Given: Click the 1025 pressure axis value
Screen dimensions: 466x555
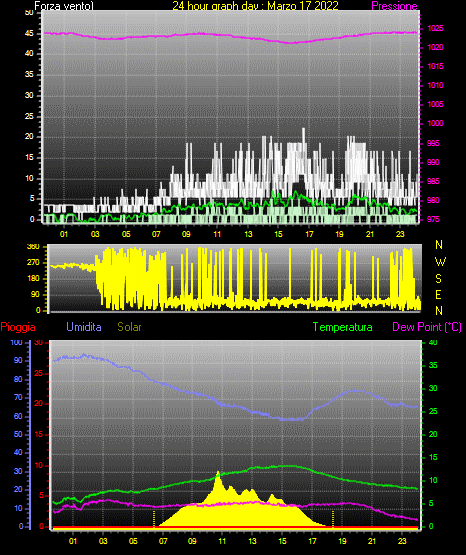Looking at the screenshot, I should pyautogui.click(x=436, y=28).
